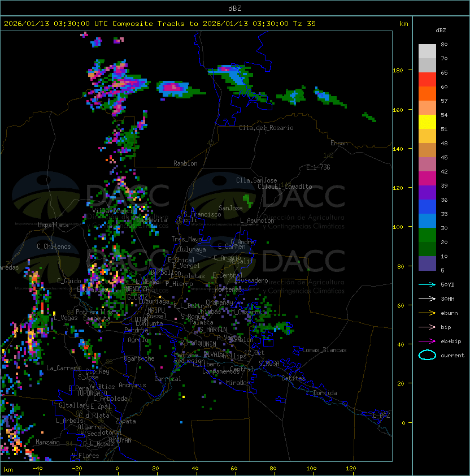Click the 'TUNUYAN' map label
Screen dimensions: 470x476
(x=120, y=440)
